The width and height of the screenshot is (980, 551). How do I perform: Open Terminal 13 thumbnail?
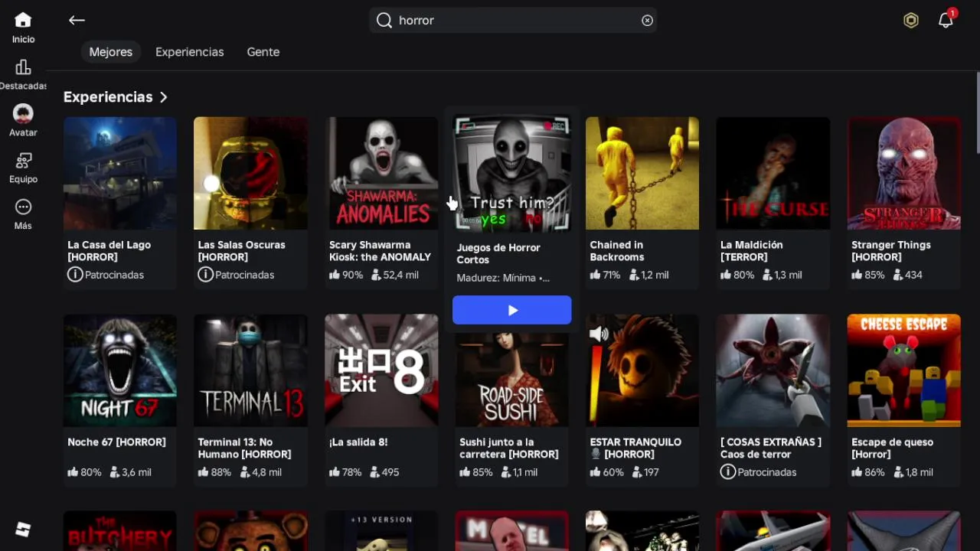250,370
